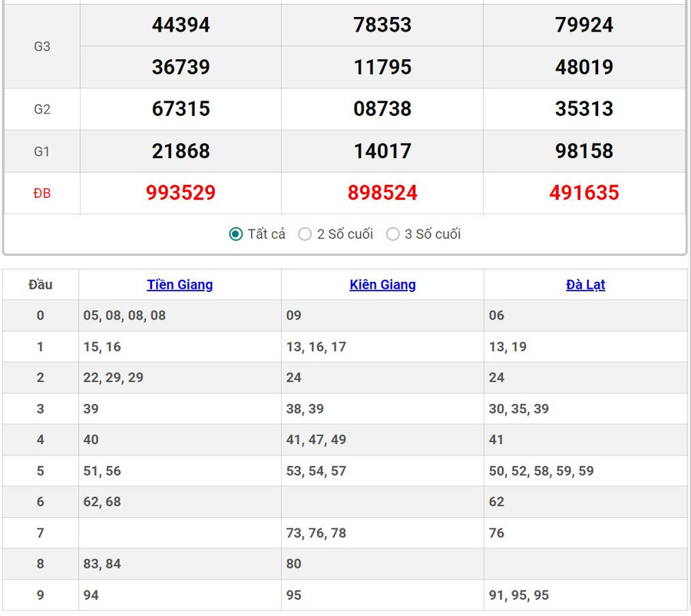This screenshot has height=616, width=691.
Task: Select the G3 row label
Action: (42, 46)
